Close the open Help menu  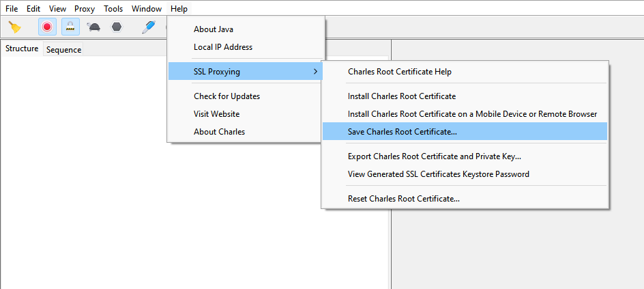[x=179, y=9]
